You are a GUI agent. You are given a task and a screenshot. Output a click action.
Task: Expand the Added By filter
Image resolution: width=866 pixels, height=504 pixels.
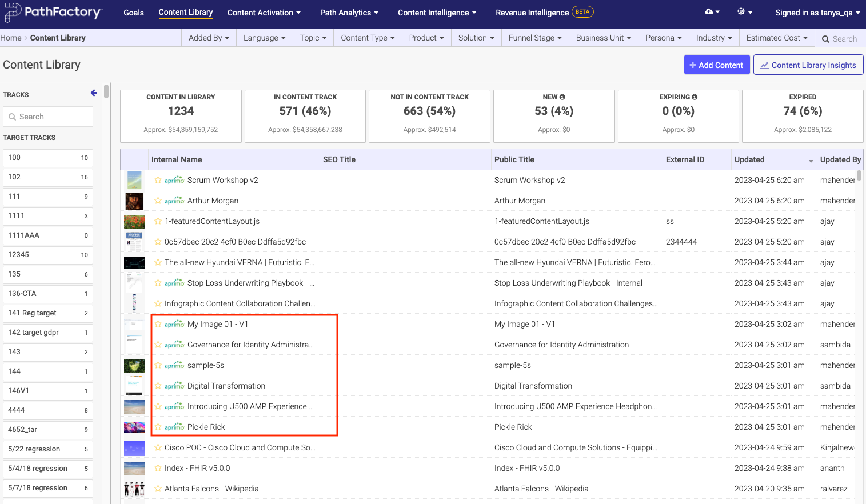tap(209, 38)
